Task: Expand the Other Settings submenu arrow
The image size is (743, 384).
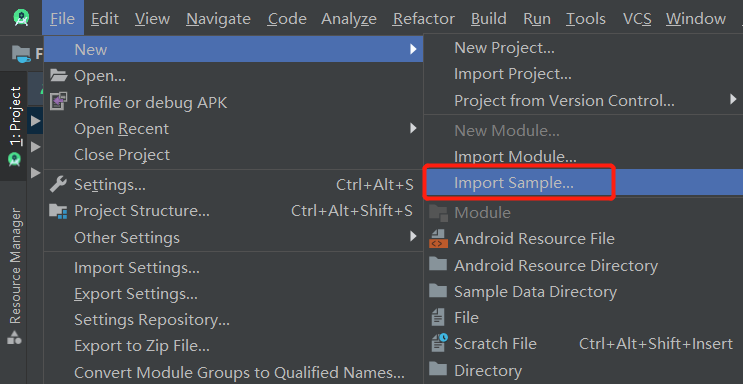Action: (413, 236)
